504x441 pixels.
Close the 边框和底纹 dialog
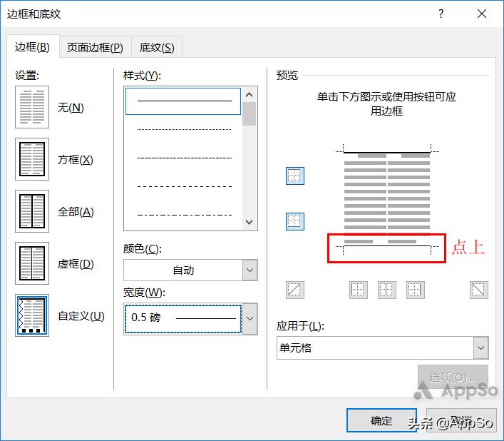click(x=482, y=14)
